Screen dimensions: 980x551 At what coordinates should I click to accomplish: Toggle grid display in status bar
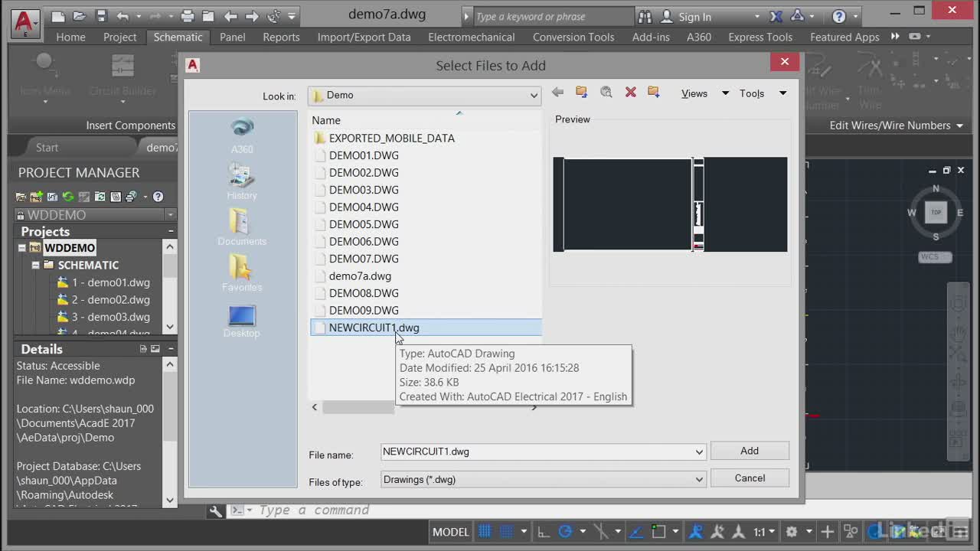485,531
